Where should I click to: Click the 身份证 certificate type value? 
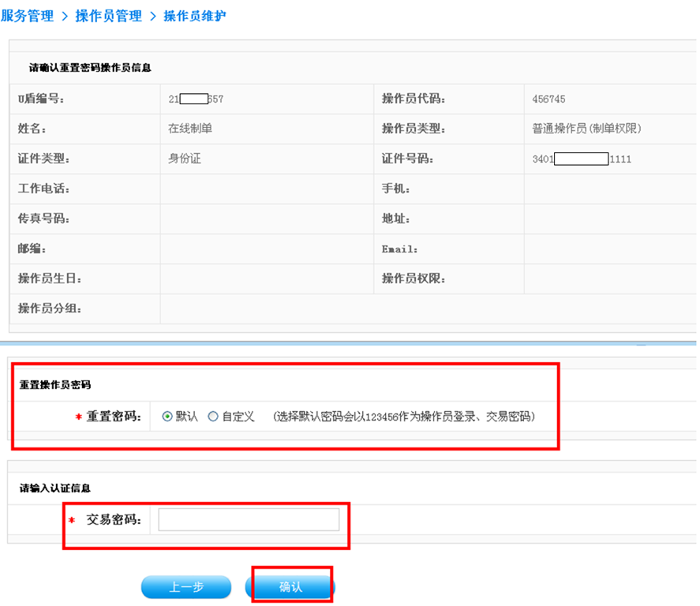(185, 159)
